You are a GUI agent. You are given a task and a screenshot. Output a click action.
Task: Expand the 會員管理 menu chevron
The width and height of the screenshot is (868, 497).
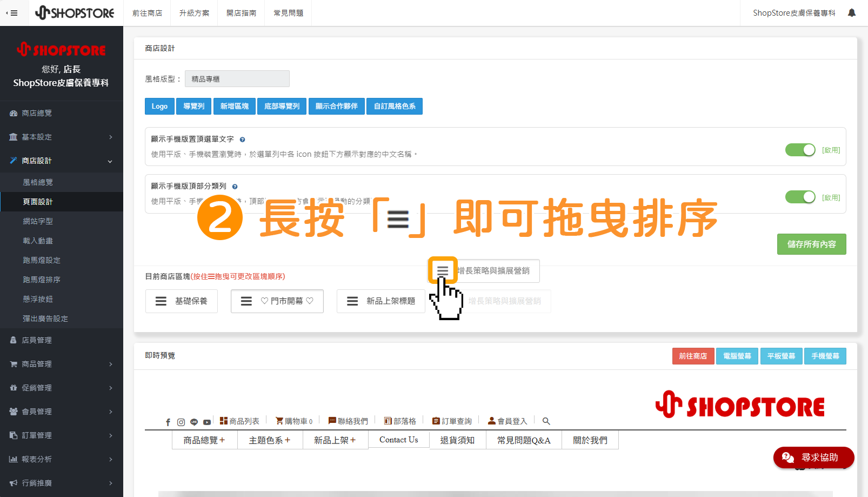point(110,412)
